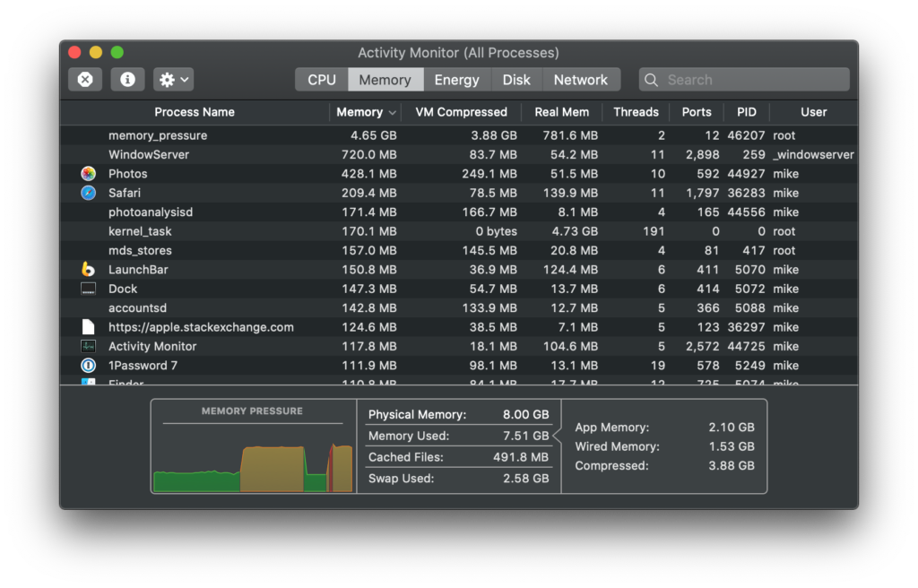This screenshot has width=918, height=588.
Task: Click the LaunchBar process icon
Action: click(88, 269)
